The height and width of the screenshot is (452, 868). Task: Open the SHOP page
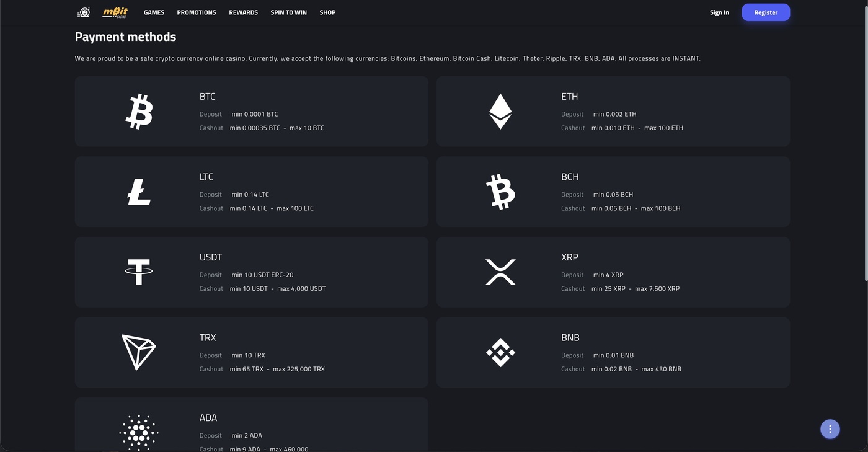[x=327, y=12]
